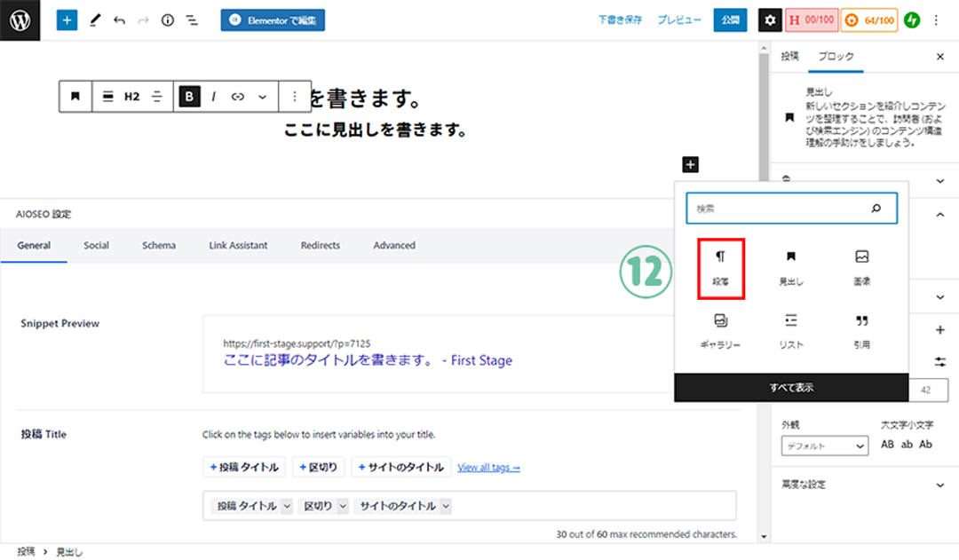The height and width of the screenshot is (560, 959).
Task: Expand the 高度な設定 panel
Action: [x=860, y=485]
